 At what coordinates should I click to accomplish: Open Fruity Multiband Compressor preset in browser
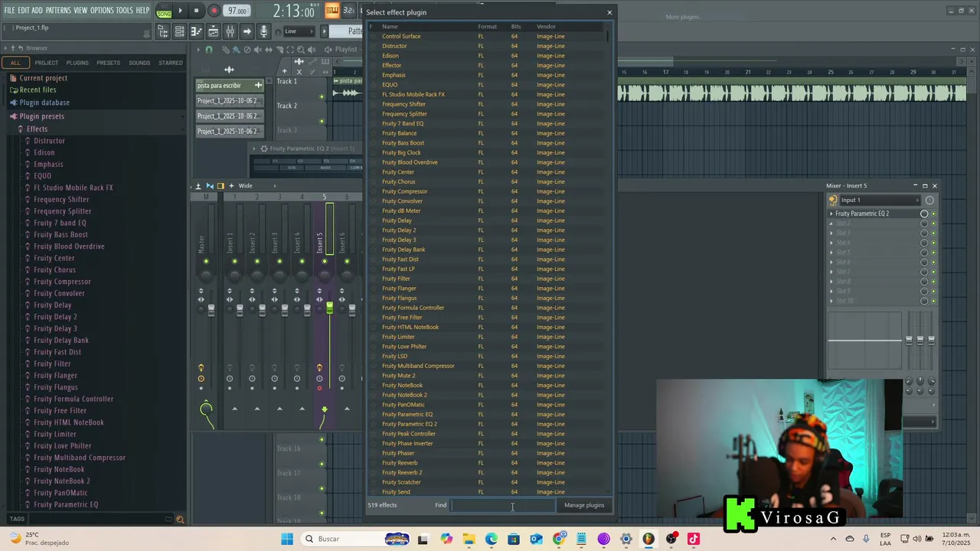(x=79, y=458)
